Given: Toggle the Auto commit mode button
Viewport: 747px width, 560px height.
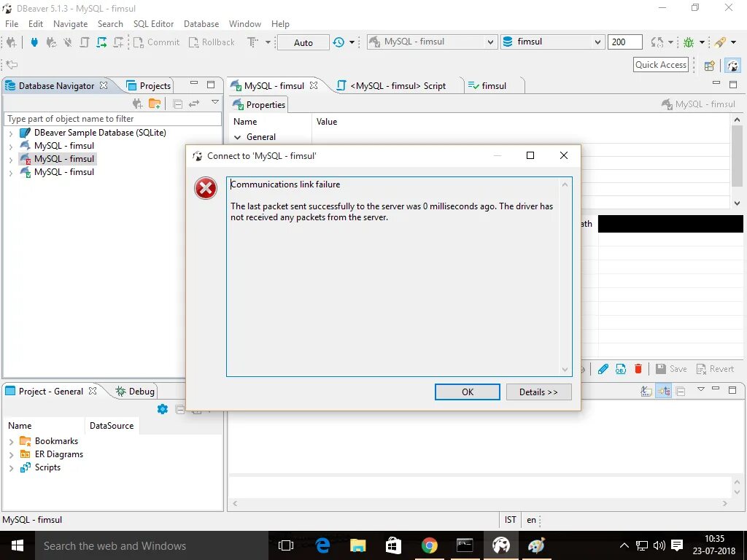Looking at the screenshot, I should click(x=303, y=42).
